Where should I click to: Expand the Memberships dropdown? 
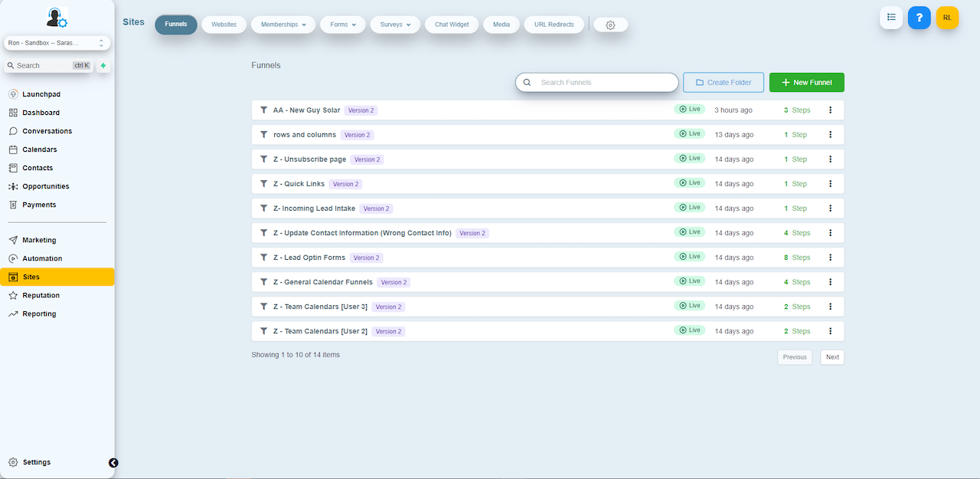click(283, 25)
